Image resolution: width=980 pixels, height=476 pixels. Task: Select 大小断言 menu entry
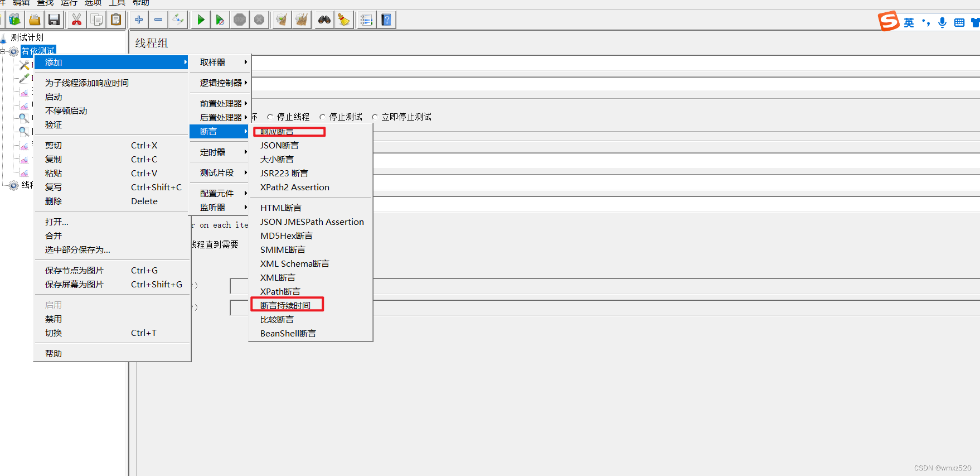pyautogui.click(x=311, y=159)
